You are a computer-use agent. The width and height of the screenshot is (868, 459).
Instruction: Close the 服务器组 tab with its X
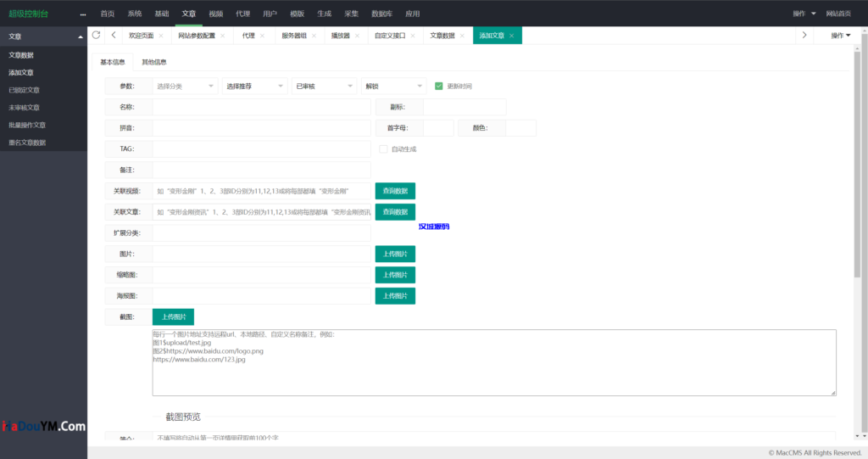tap(314, 36)
